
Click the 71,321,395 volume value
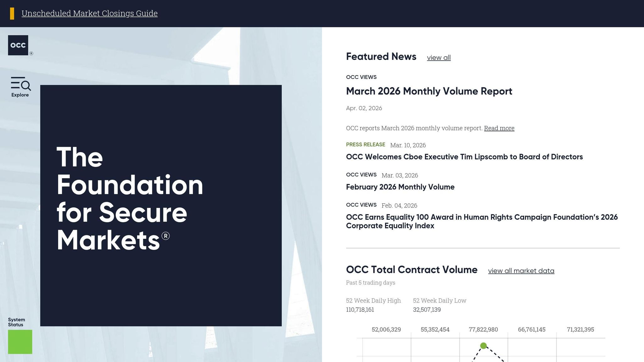pos(580,329)
